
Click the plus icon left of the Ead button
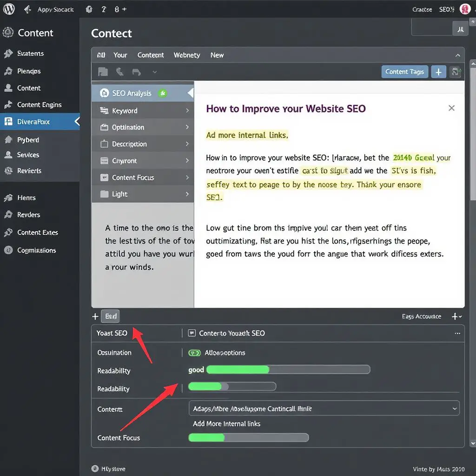click(95, 317)
